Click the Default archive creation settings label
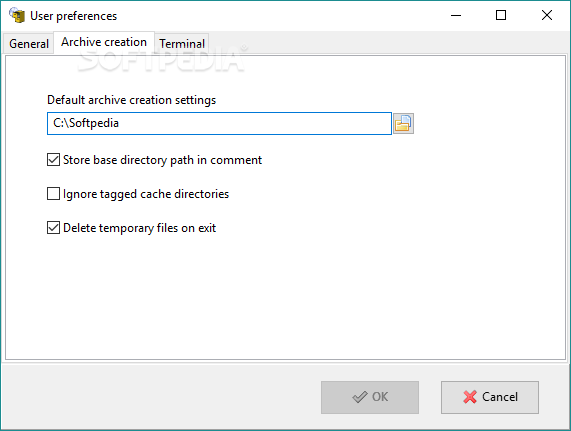The width and height of the screenshot is (571, 431). (131, 100)
